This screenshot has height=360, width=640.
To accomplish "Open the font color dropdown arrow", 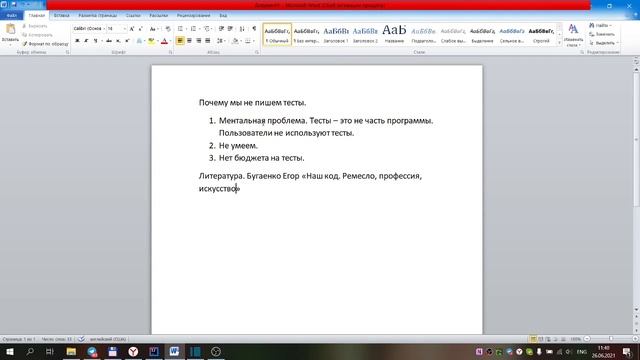I will [x=170, y=41].
